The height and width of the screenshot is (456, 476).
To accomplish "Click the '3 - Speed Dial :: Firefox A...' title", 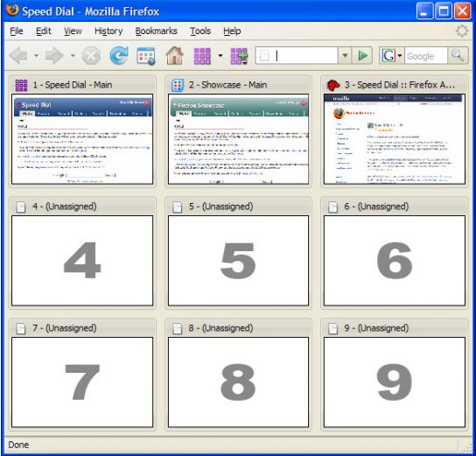I will point(400,85).
